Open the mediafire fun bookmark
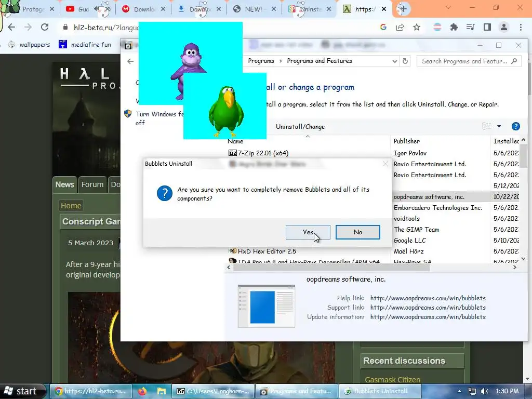Screen dimensions: 532x399 85,45
